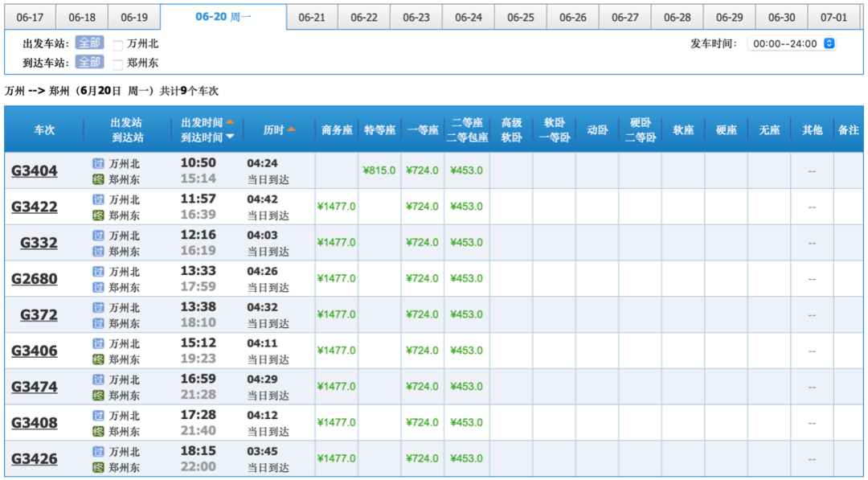Click the ¥815.0 特等座 price for G3404

coord(379,170)
